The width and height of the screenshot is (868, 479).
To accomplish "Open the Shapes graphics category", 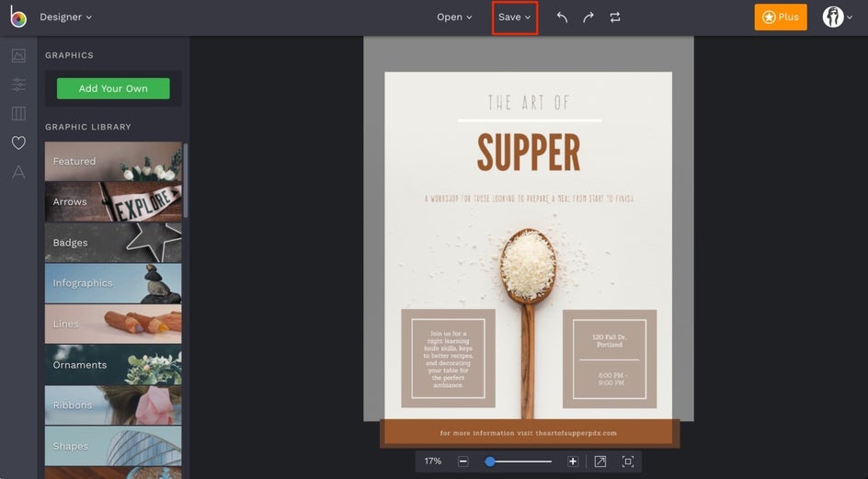I will click(x=113, y=446).
